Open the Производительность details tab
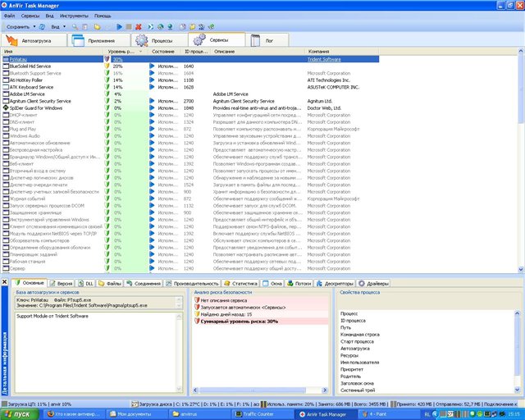Viewport: 525px width, 420px height. point(192,283)
